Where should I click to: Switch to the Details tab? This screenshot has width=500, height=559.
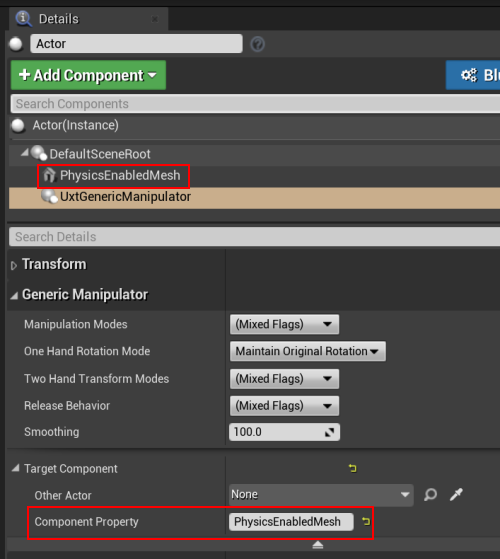pyautogui.click(x=58, y=19)
